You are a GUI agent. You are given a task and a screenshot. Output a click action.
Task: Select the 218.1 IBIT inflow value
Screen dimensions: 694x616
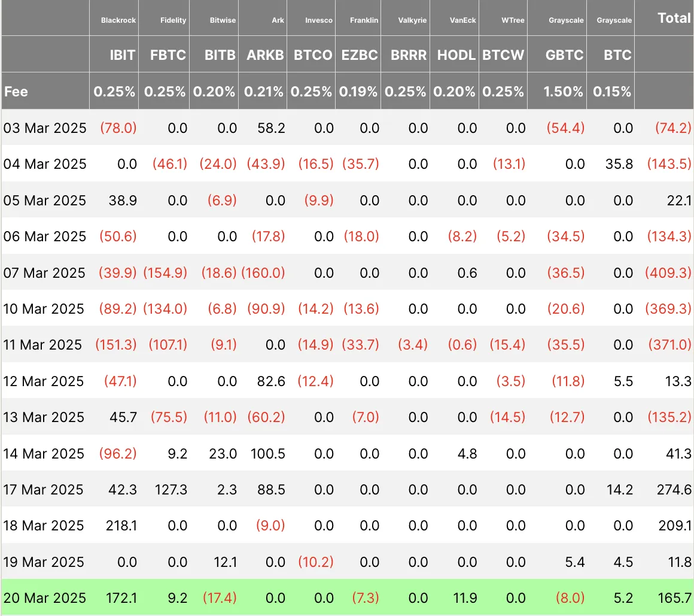[x=121, y=526]
